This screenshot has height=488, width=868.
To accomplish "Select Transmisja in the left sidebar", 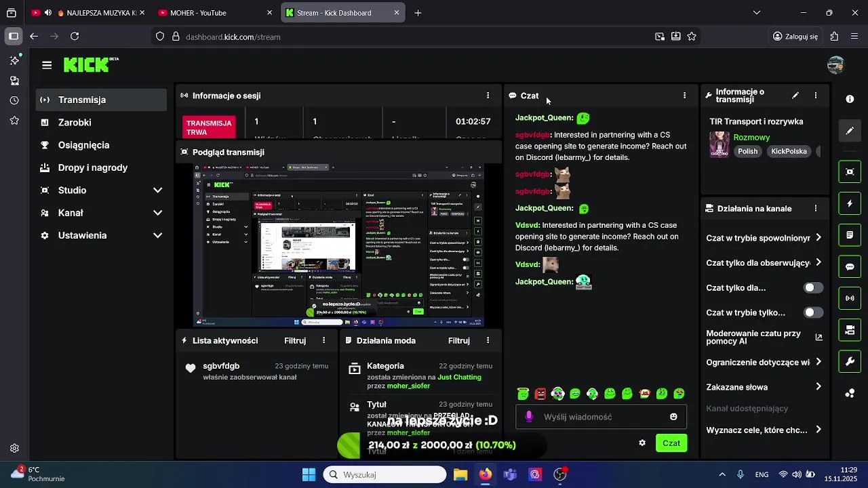I will tap(102, 100).
